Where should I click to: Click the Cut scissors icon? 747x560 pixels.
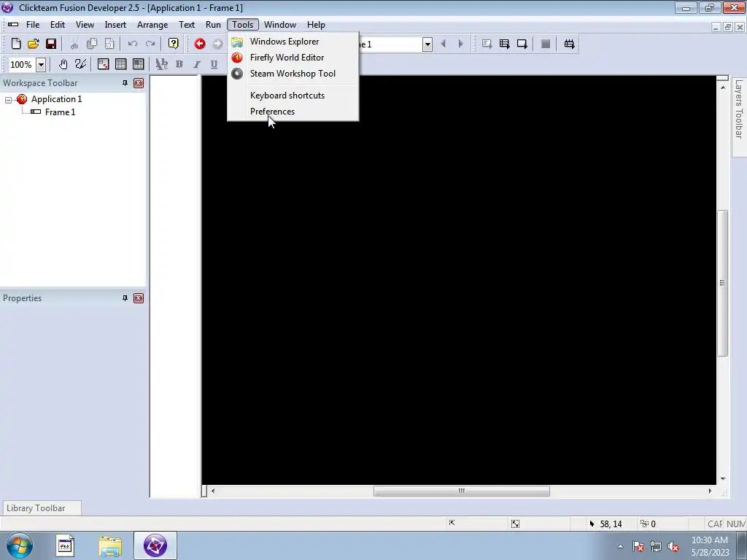(74, 44)
